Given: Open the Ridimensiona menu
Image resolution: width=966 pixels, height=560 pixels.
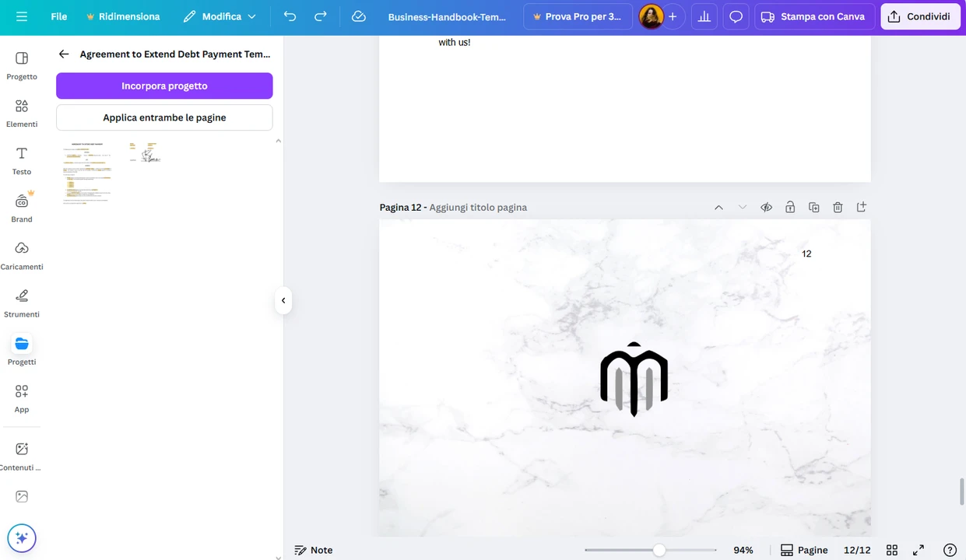Looking at the screenshot, I should pos(123,16).
